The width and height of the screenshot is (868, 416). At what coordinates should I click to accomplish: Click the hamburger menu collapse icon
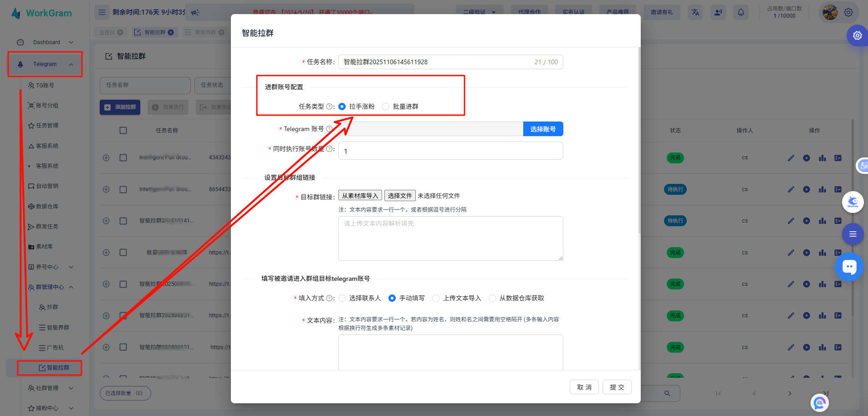pyautogui.click(x=102, y=12)
